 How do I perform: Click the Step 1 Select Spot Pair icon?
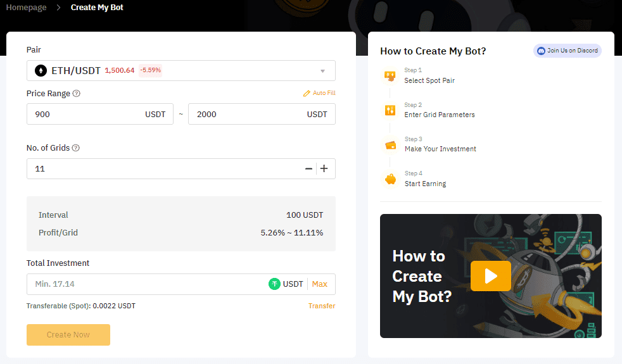click(x=390, y=76)
